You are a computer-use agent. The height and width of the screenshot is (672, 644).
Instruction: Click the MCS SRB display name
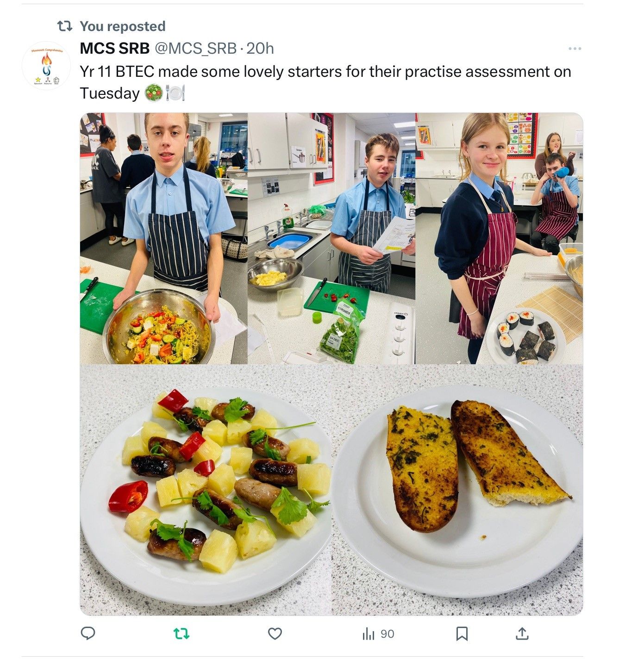pos(115,48)
